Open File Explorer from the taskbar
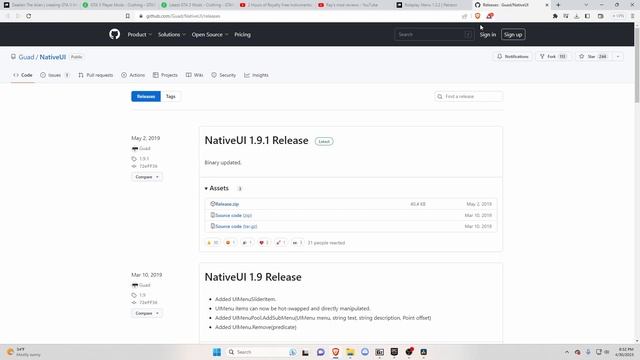Screen dimensions: 640x360 tap(350, 352)
